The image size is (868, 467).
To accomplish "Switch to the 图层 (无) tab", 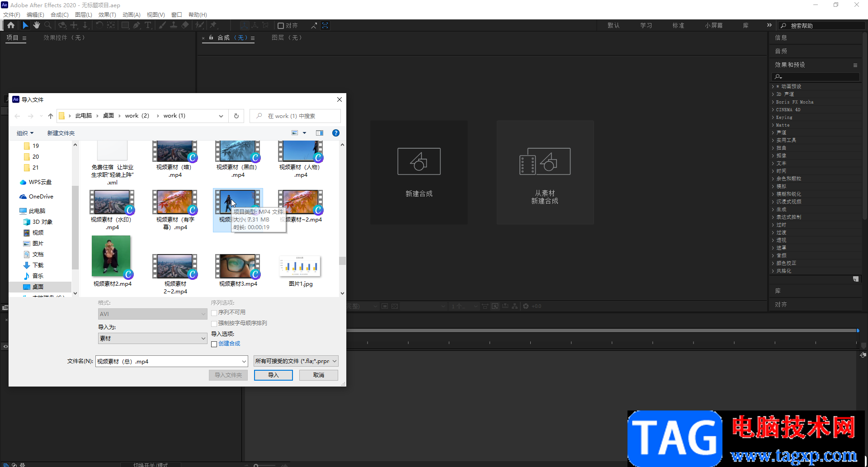I will [x=287, y=38].
